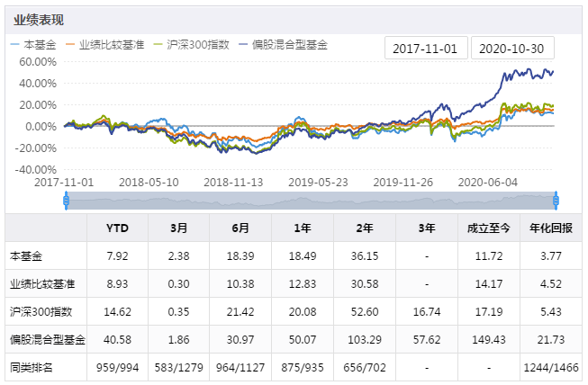This screenshot has width=588, height=385.
Task: Click 本基金 6月 value 18.39
Action: [240, 256]
